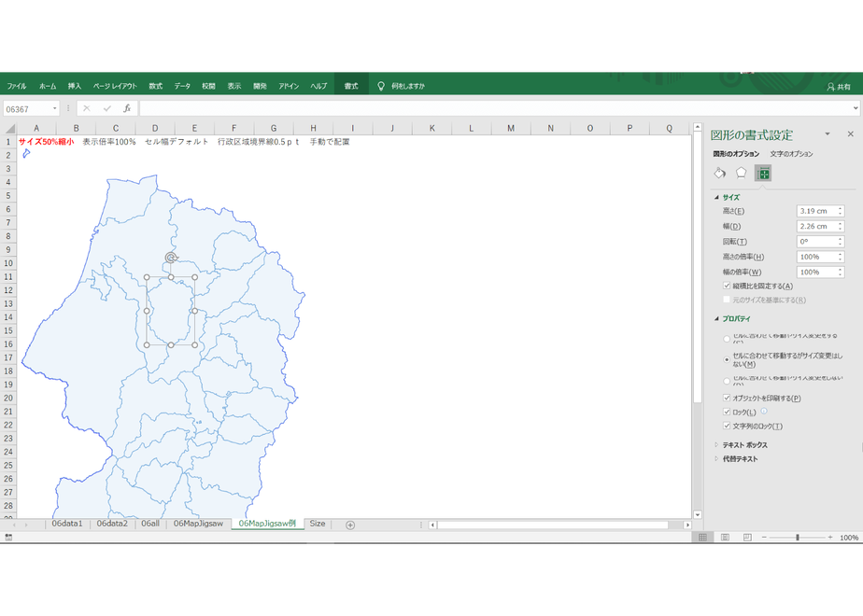Select セルに合わせて移動するがサイズ変更はしない radio button
Image resolution: width=863 pixels, height=616 pixels.
(x=727, y=359)
